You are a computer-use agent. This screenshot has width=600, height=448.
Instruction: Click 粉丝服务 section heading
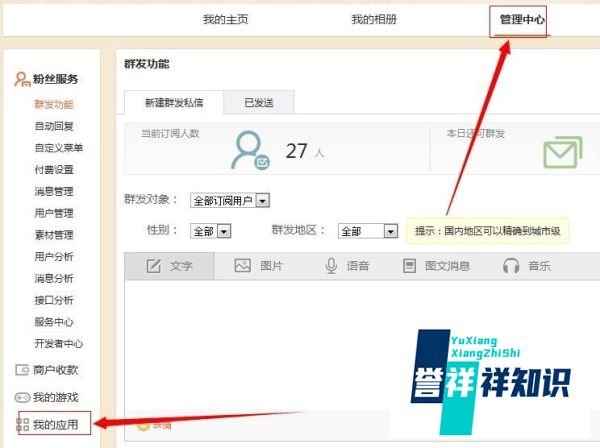click(x=55, y=79)
